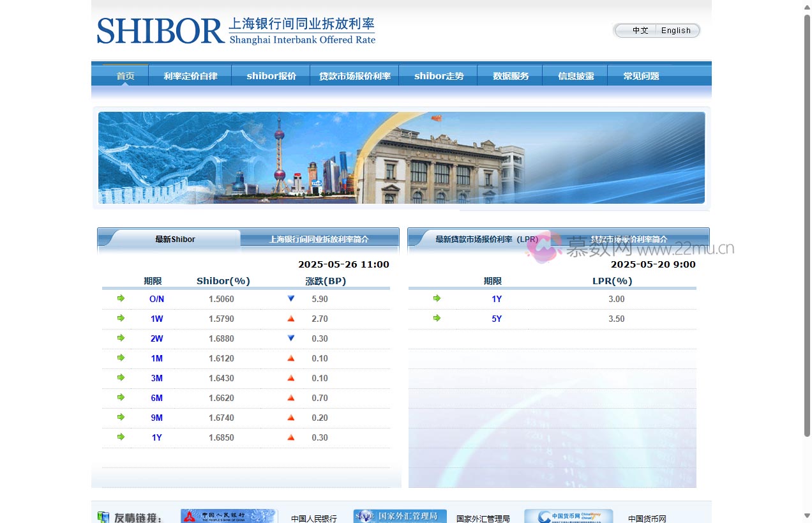Click the scrollbar down arrow
This screenshot has height=523, width=812.
(x=807, y=515)
